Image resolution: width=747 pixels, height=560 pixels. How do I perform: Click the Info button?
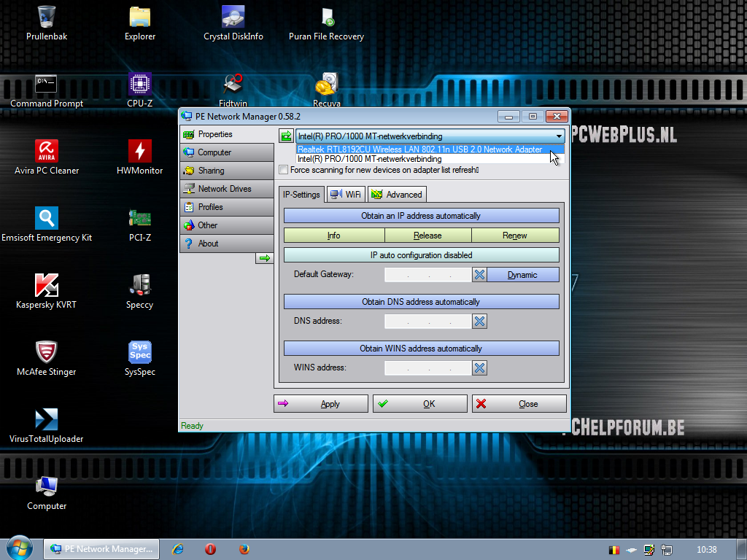[x=334, y=236]
